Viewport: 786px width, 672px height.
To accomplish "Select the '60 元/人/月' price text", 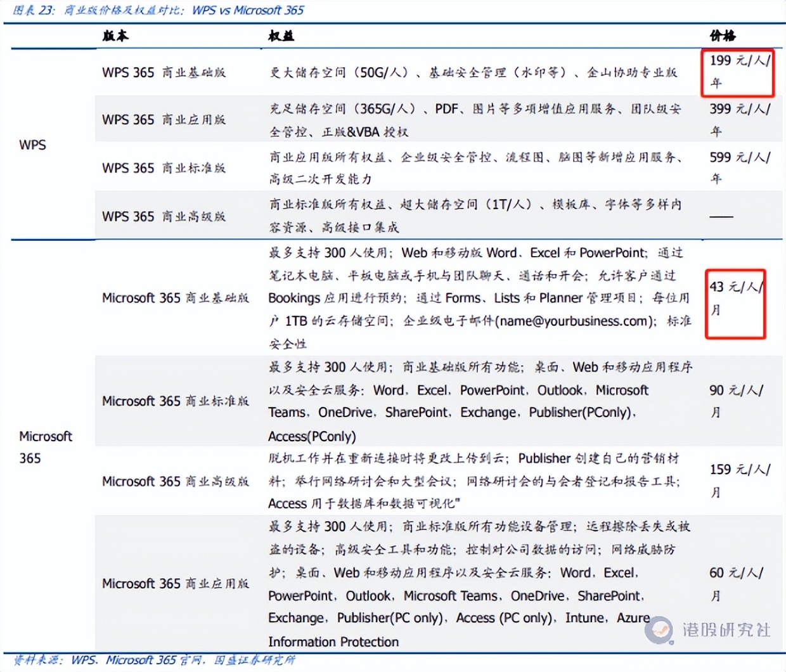I will point(736,584).
